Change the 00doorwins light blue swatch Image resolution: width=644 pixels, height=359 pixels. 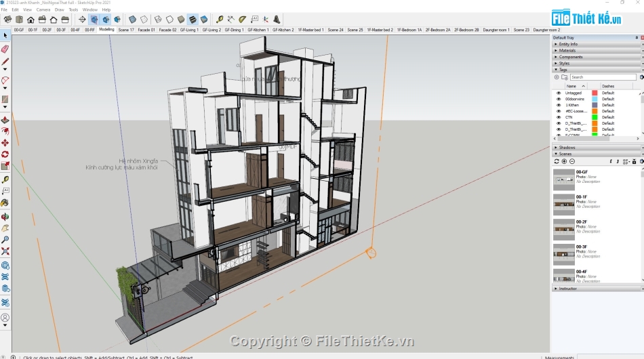pos(595,99)
